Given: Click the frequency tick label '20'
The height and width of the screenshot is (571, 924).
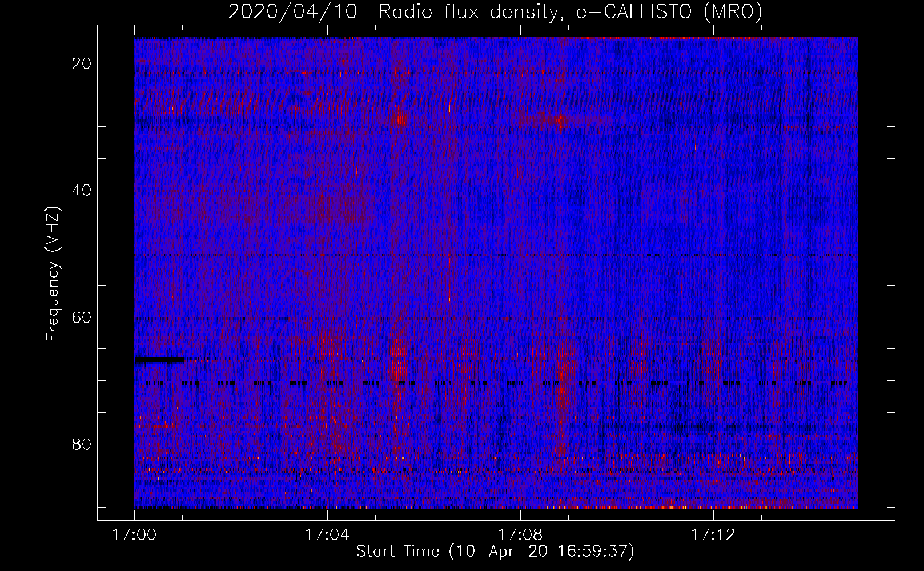Looking at the screenshot, I should (x=82, y=63).
